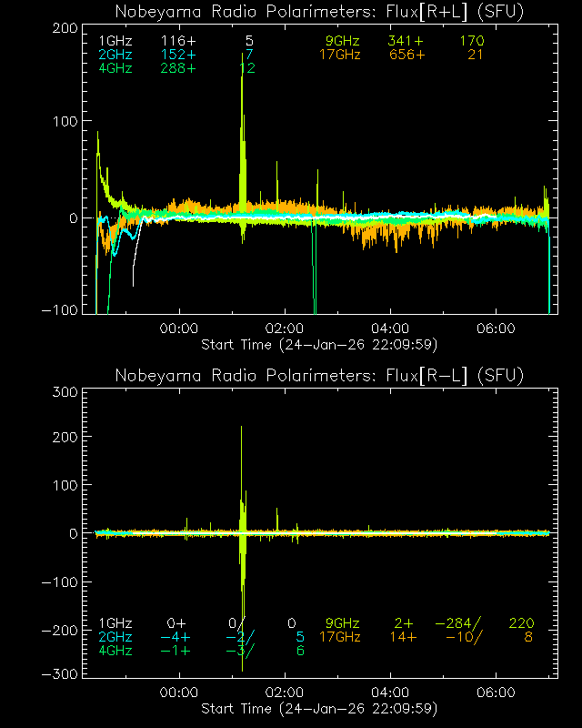Select the orange 17GHz label in top legend
The height and width of the screenshot is (728, 582).
point(339,55)
